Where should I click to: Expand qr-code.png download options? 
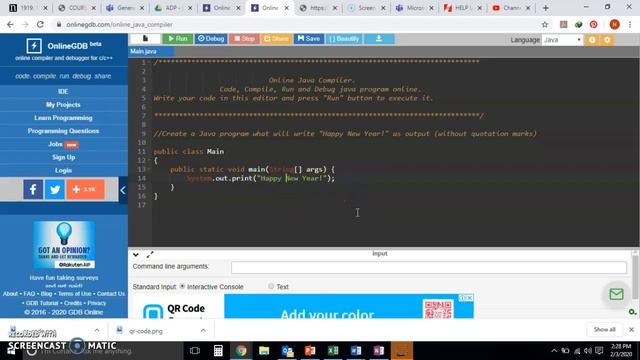pyautogui.click(x=203, y=330)
